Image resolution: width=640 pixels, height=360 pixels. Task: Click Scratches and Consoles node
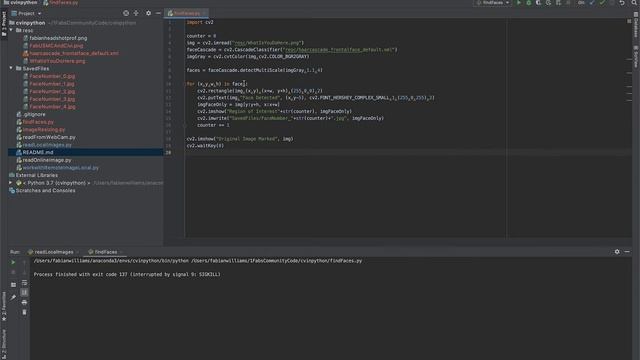pyautogui.click(x=45, y=191)
